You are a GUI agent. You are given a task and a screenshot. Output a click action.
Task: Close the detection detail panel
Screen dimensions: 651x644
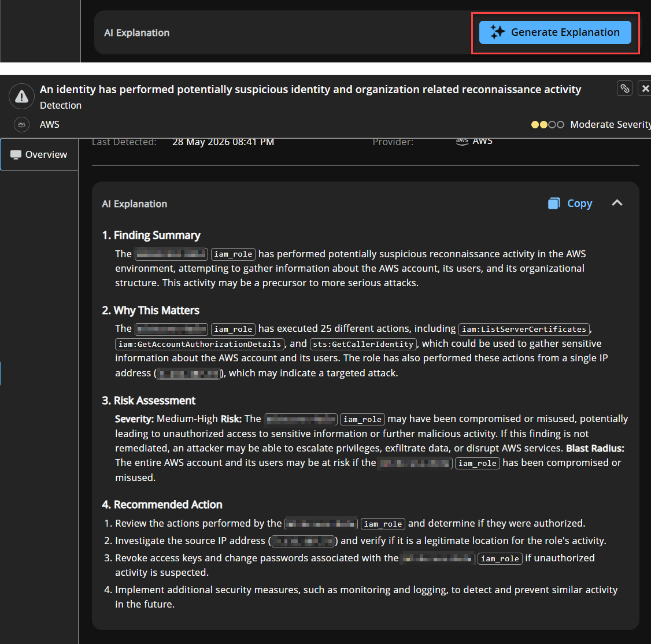tap(645, 88)
